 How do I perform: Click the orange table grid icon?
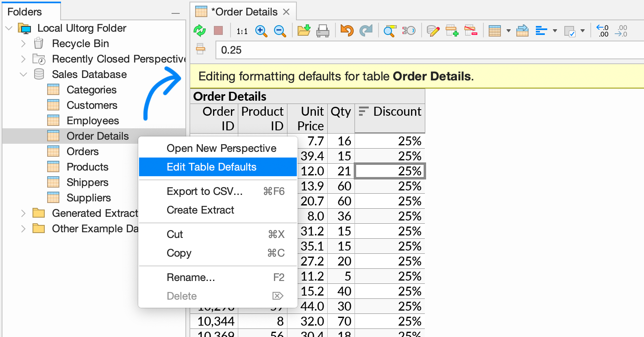point(495,31)
